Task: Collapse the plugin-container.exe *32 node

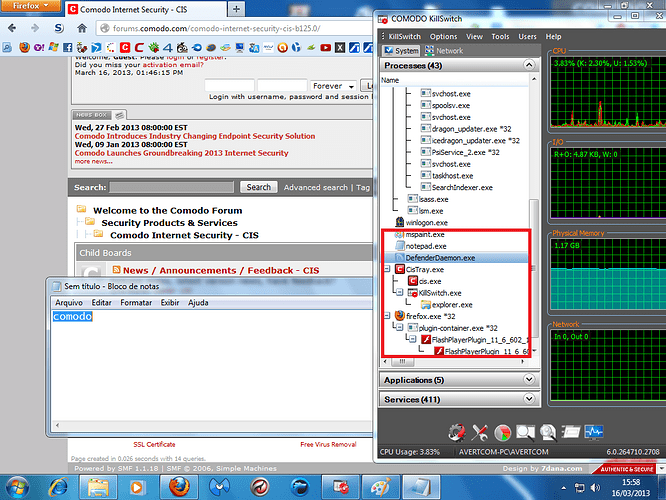Action: click(400, 327)
